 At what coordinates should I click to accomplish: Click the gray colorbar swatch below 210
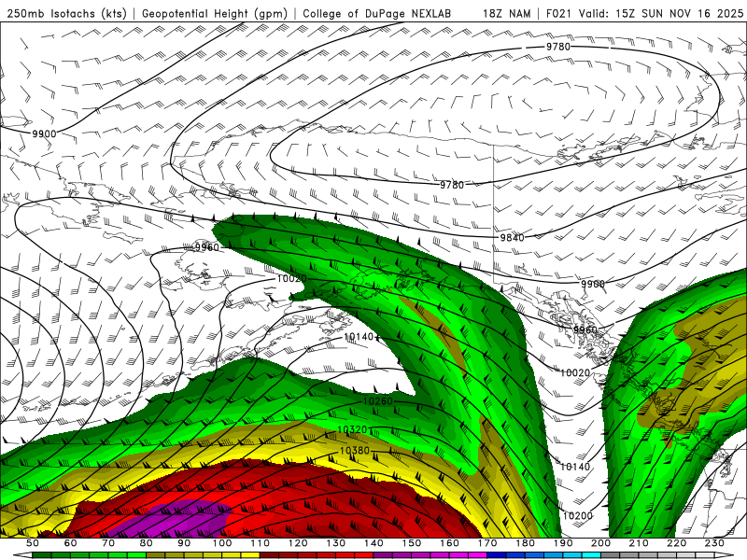point(649,555)
